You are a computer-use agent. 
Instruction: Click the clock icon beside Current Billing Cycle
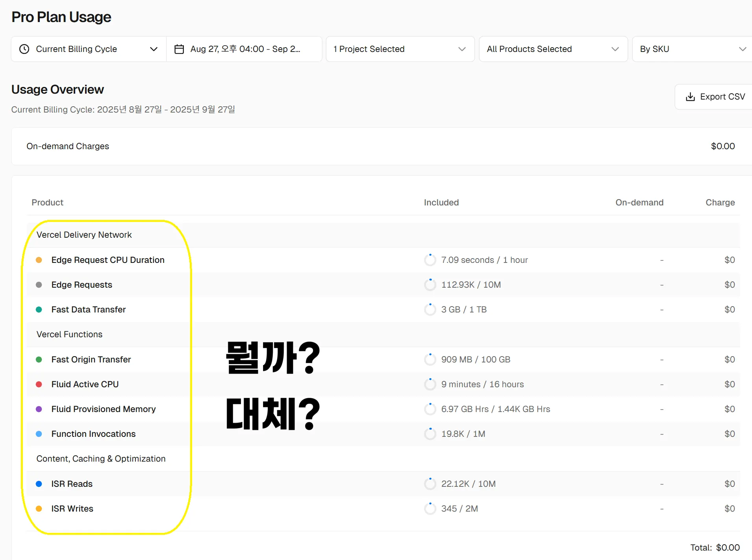point(24,49)
